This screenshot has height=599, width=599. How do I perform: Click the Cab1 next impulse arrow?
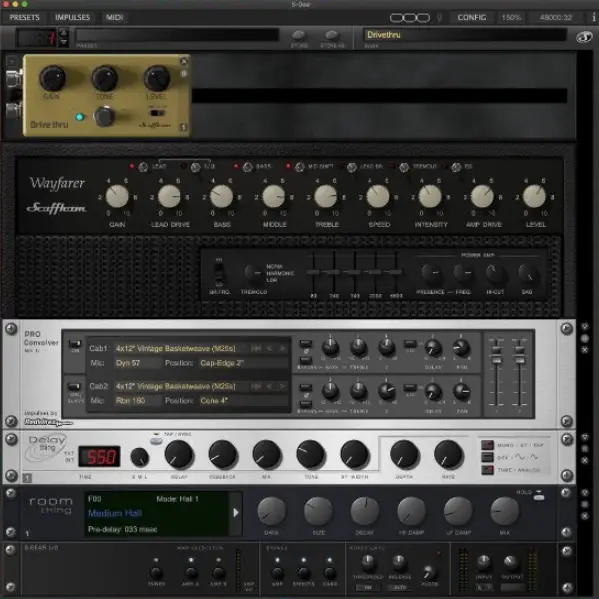point(282,348)
